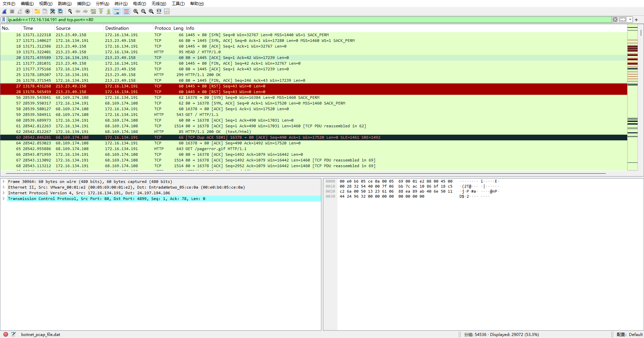Open display filter bookmarks
Image resolution: width=644 pixels, height=338 pixels.
4,20
